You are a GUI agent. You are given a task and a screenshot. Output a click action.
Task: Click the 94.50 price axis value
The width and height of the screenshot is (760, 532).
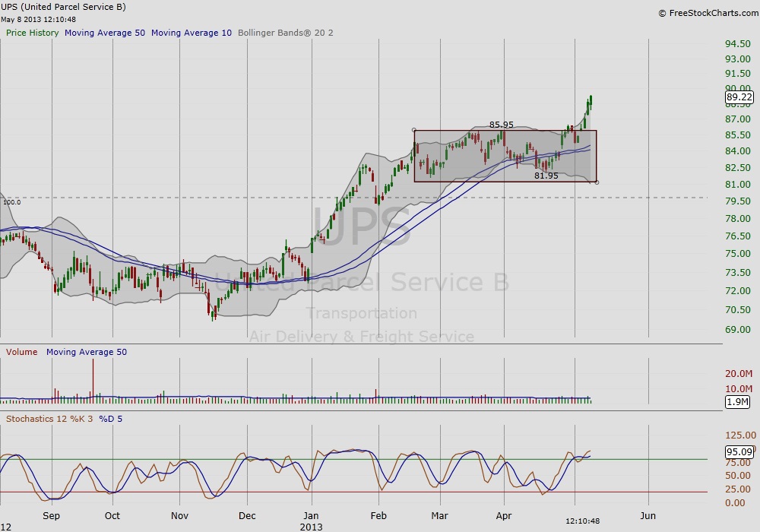tap(738, 44)
